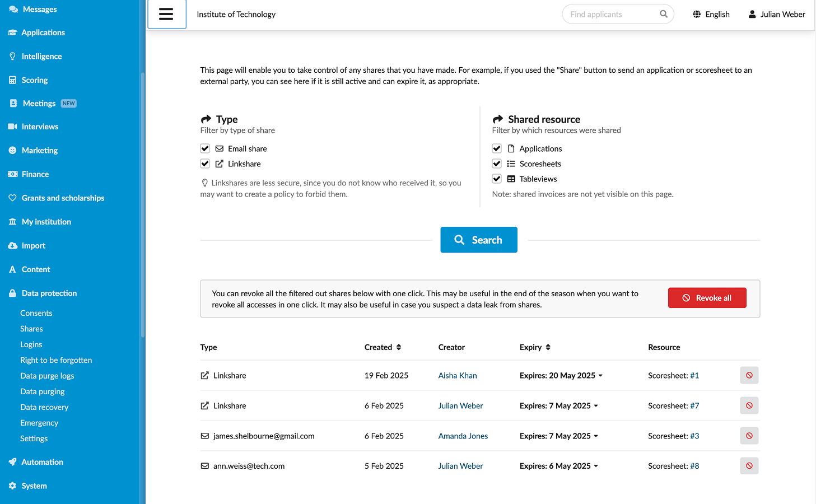Viewport: 816px width, 504px height.
Task: Click the red Revoke all button
Action: coord(707,298)
